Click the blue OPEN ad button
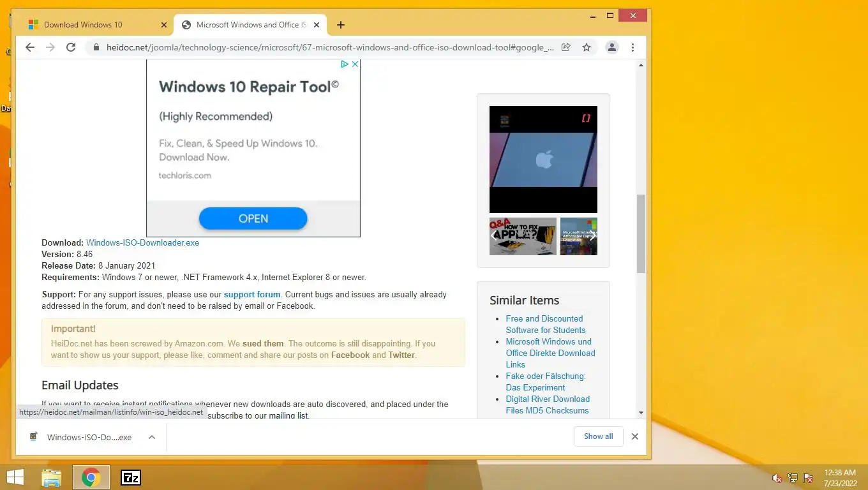868x490 pixels. tap(253, 218)
